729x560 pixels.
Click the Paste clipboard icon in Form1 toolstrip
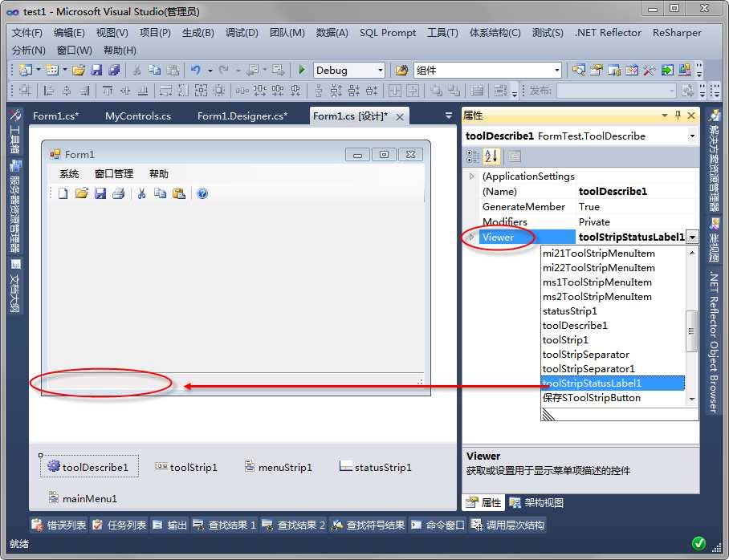click(x=179, y=193)
